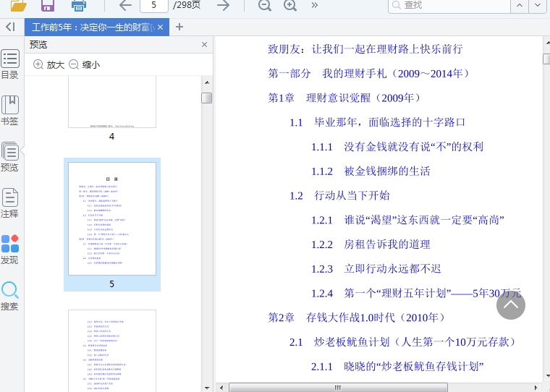The width and height of the screenshot is (550, 392).
Task: Open the 注释 annotations panel
Action: (10, 203)
